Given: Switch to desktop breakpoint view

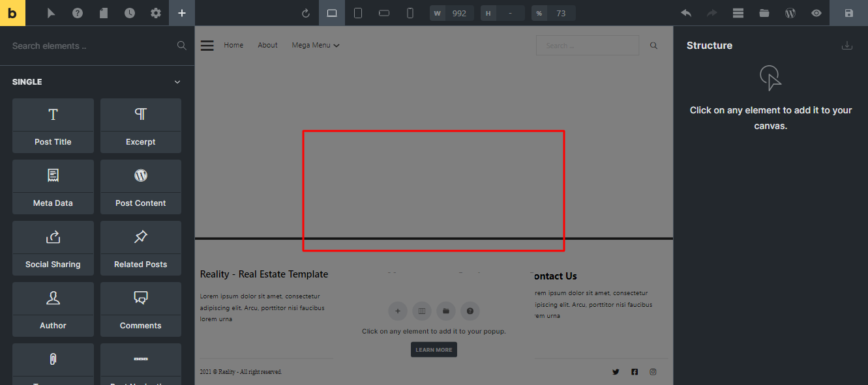Looking at the screenshot, I should [332, 13].
